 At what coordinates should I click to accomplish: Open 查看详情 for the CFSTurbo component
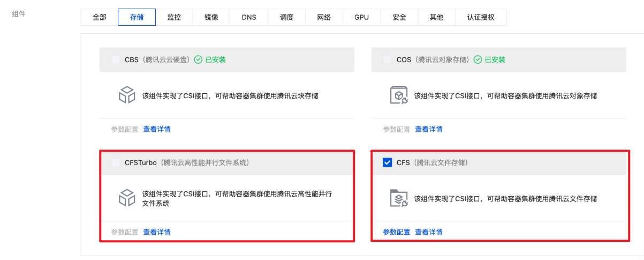tap(157, 232)
